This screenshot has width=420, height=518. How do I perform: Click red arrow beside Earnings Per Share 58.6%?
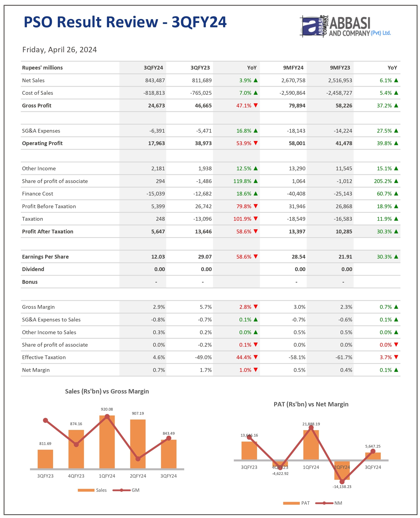256,256
